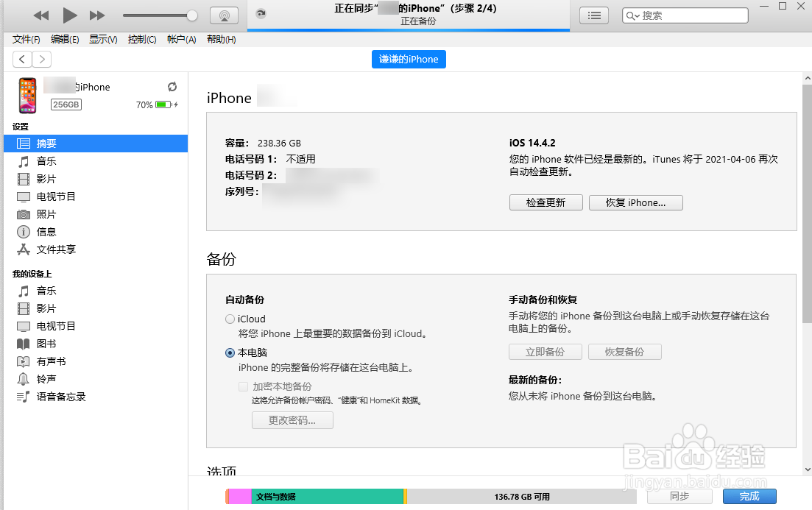Go forward with the right arrow
This screenshot has height=510, width=812.
[42, 59]
